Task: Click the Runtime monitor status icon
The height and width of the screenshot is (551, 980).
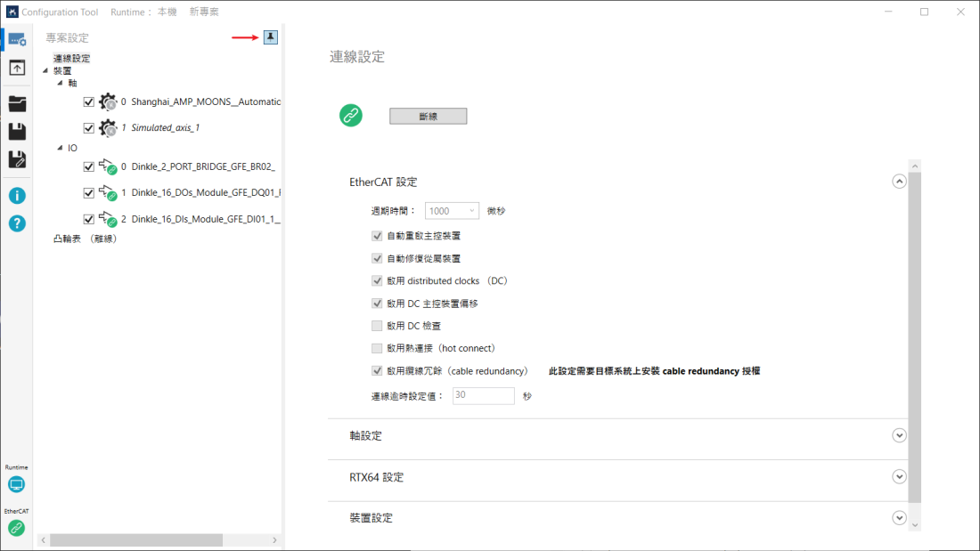Action: (x=16, y=484)
